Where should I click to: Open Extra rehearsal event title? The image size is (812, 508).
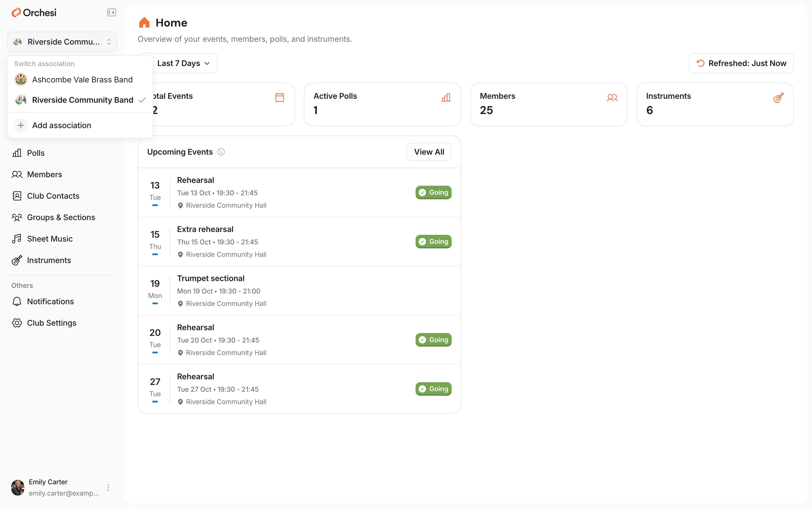coord(205,229)
